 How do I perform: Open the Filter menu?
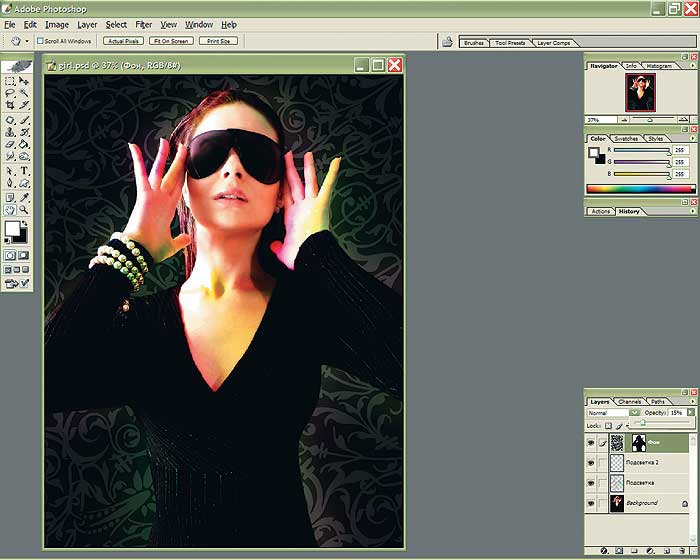(x=144, y=25)
